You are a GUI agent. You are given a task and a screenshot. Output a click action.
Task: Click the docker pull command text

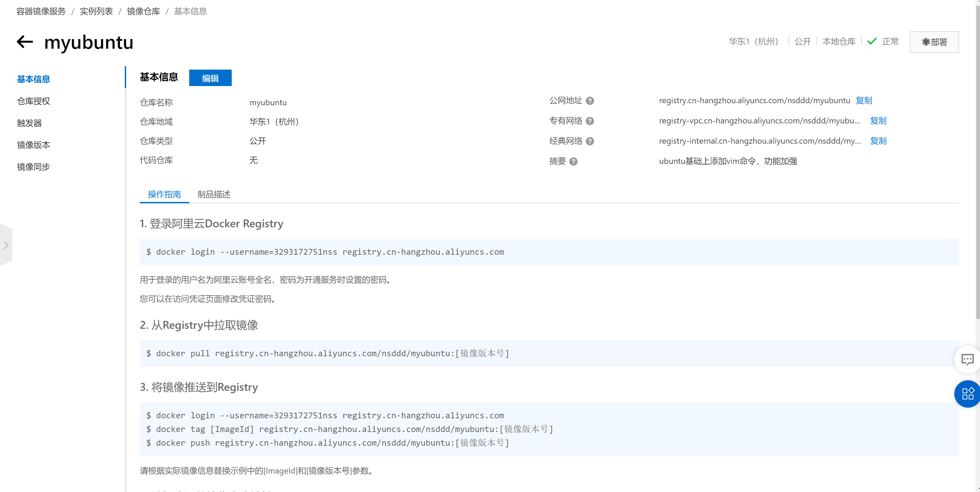[328, 353]
